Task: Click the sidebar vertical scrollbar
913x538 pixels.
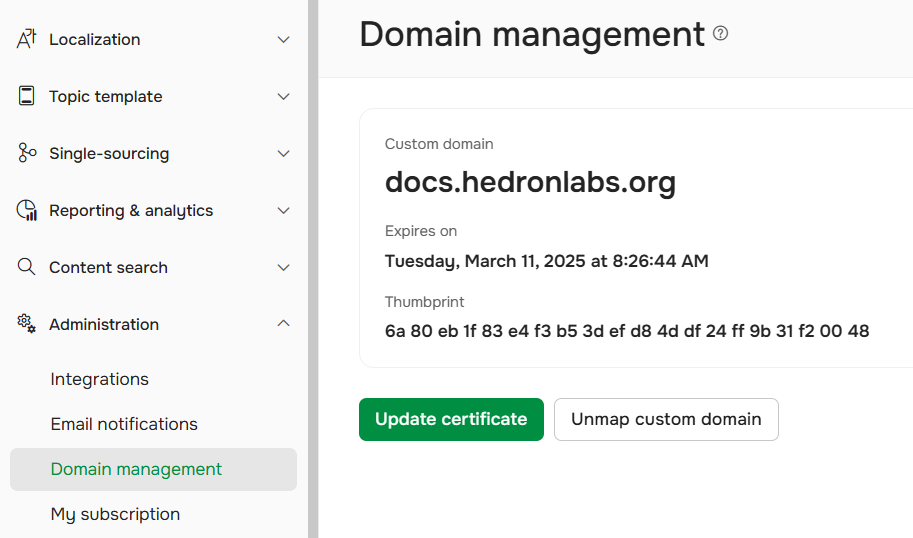Action: tap(313, 269)
